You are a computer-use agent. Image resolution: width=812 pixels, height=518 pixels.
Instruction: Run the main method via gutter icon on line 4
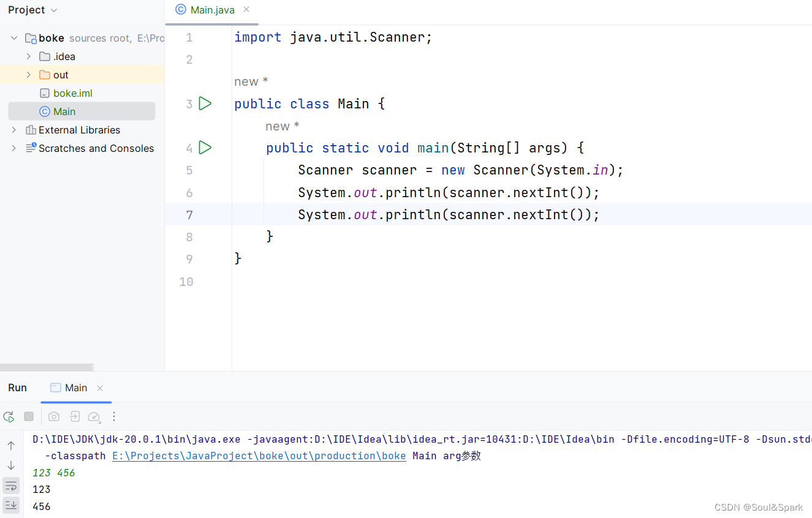[x=205, y=148]
